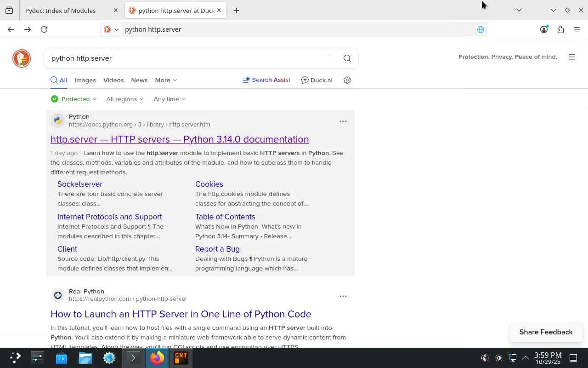Click the show desktop button at the taskbar end
Viewport: 588px width, 368px height.
tap(573, 358)
